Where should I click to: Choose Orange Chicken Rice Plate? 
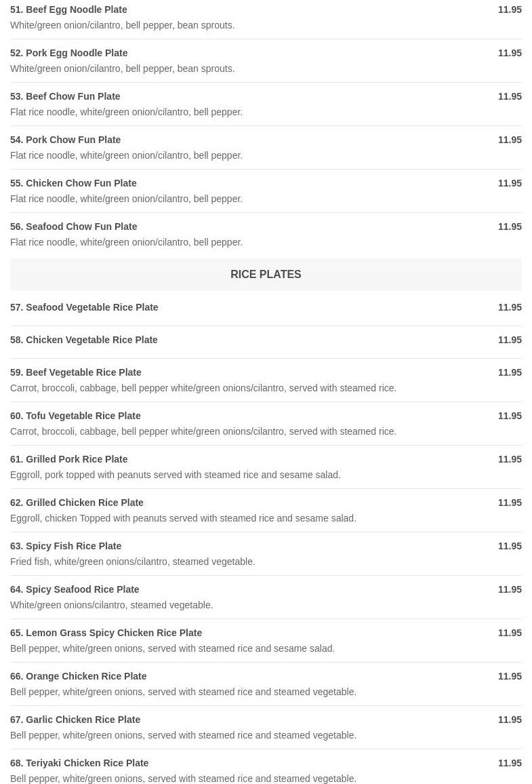click(x=78, y=676)
